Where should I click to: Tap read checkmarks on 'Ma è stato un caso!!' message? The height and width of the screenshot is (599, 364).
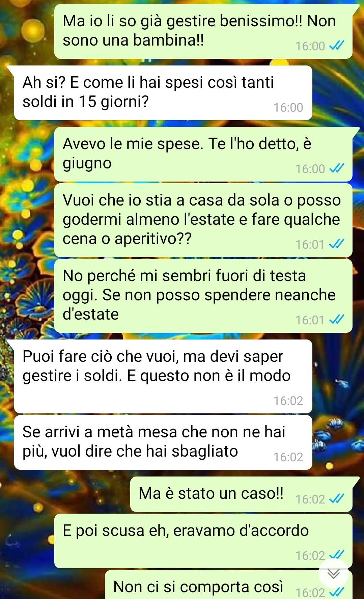pos(337,498)
